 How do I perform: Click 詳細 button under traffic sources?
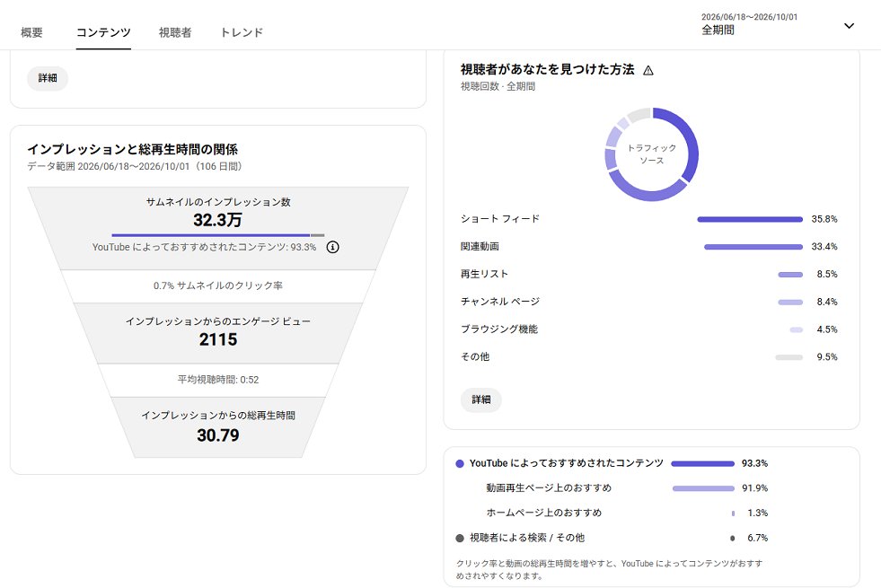481,399
